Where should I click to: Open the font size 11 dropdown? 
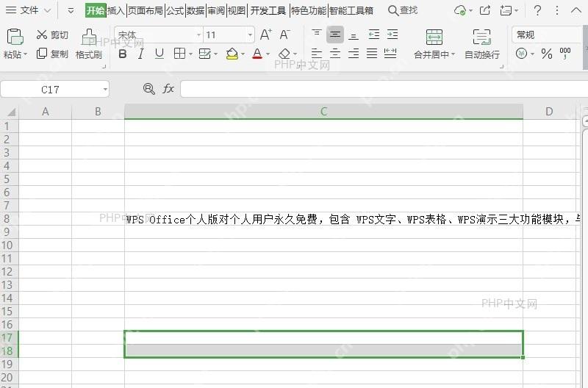click(250, 35)
